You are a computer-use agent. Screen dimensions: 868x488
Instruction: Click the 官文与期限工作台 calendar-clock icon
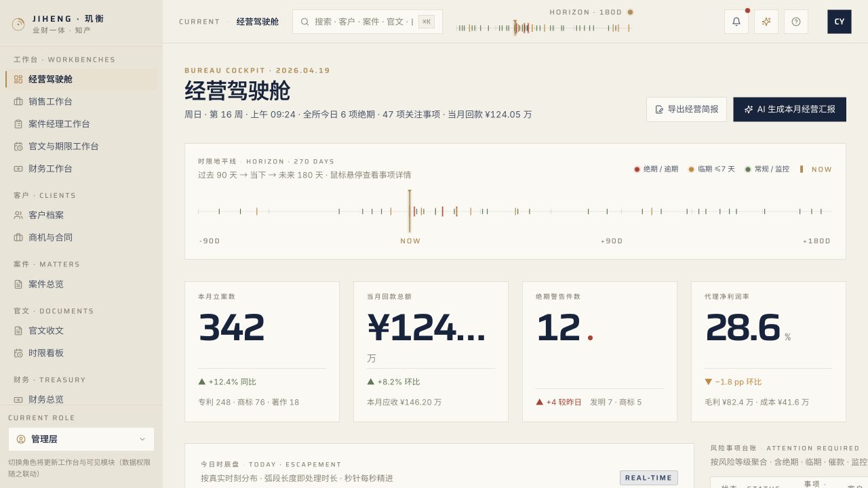[18, 146]
